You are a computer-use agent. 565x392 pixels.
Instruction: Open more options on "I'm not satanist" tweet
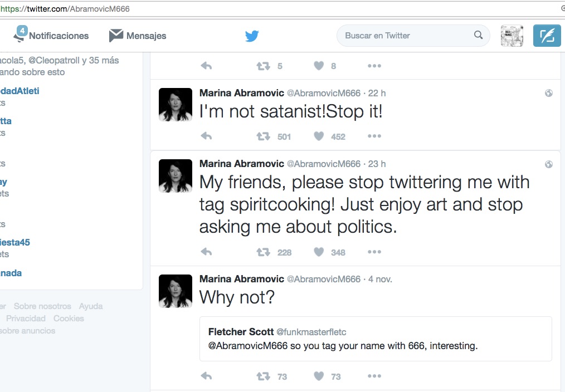tap(374, 136)
